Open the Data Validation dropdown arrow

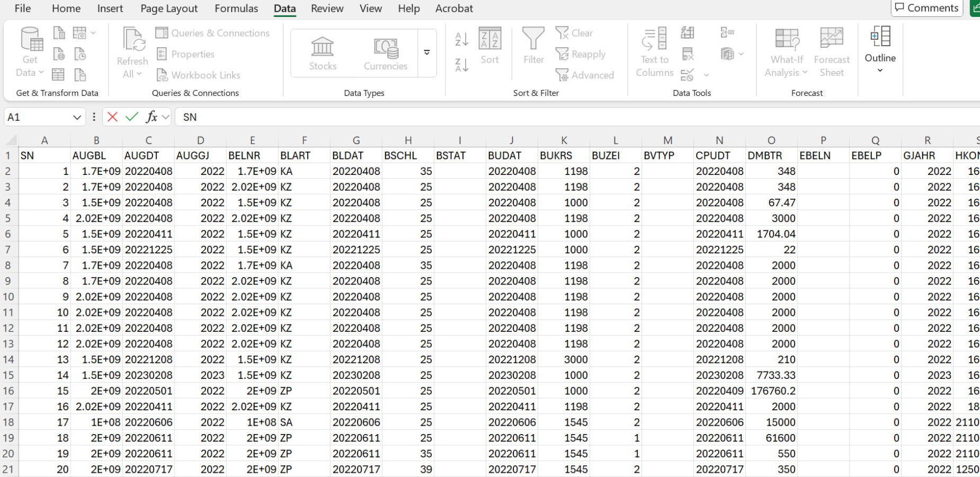(x=706, y=75)
